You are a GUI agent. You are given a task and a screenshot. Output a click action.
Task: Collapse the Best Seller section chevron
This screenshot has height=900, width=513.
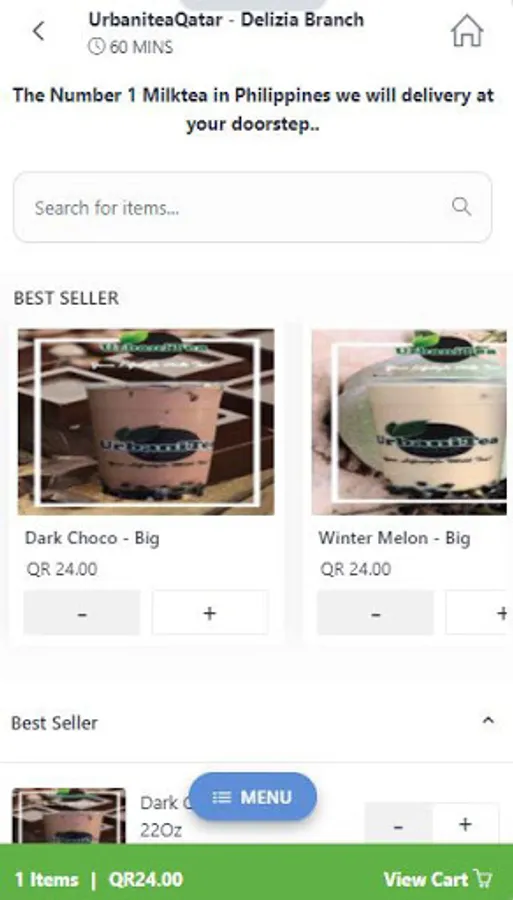(x=488, y=720)
